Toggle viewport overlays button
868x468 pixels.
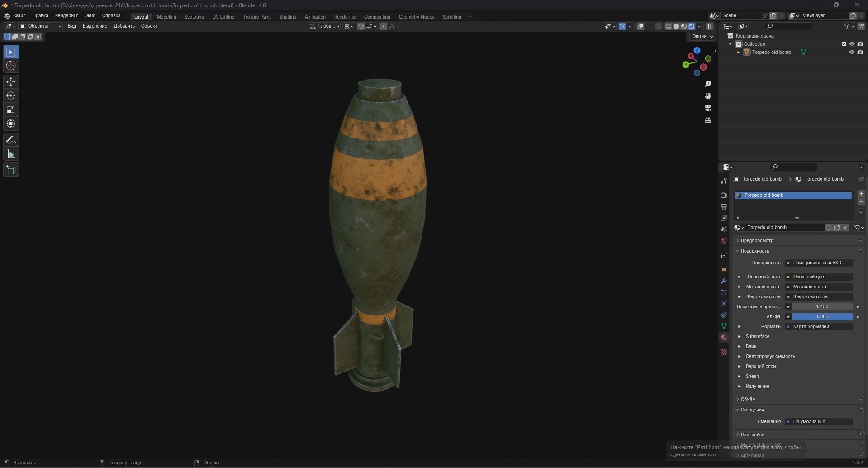pyautogui.click(x=640, y=26)
